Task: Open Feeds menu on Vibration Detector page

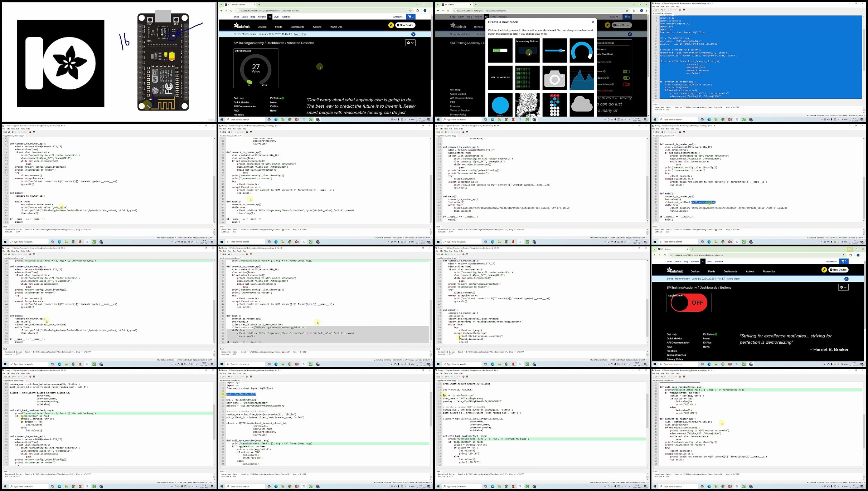Action: click(278, 27)
